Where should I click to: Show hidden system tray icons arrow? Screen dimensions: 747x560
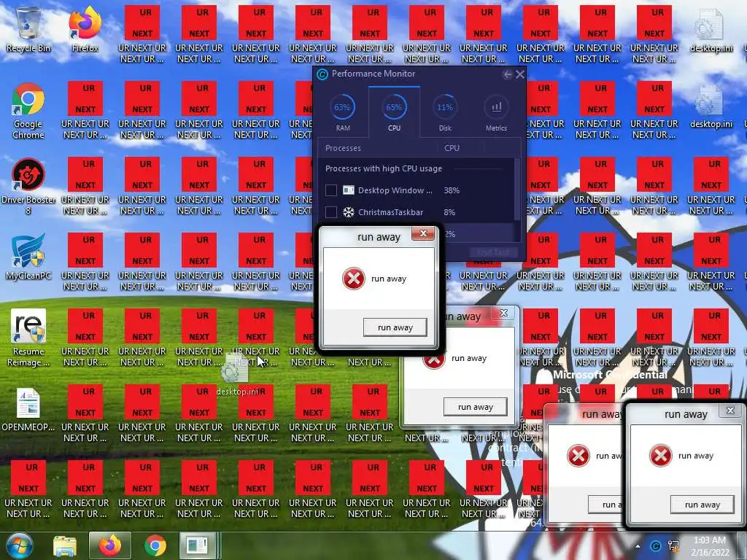(x=638, y=546)
